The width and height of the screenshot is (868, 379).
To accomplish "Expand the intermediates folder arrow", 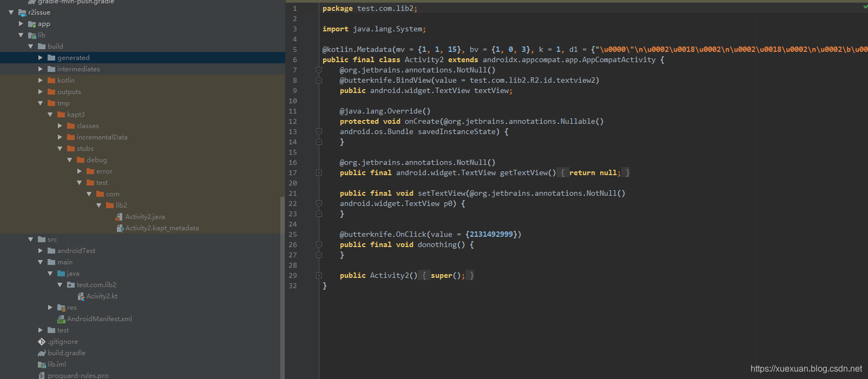I will [x=40, y=69].
